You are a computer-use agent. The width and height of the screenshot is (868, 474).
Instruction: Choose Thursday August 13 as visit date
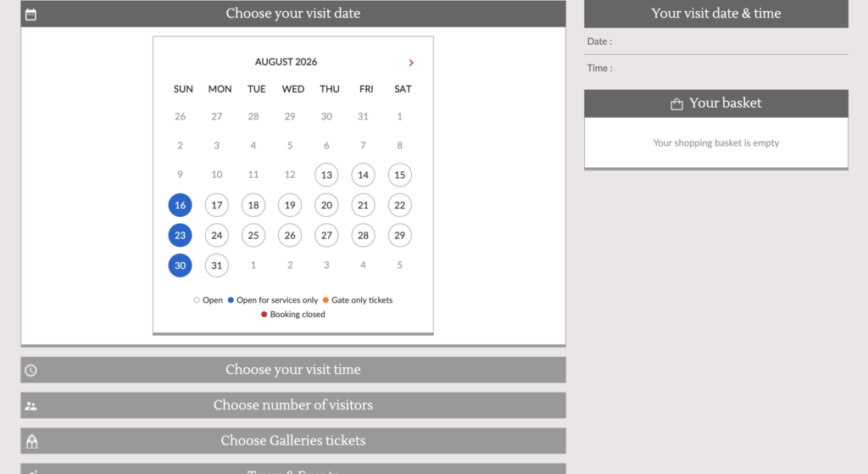tap(326, 175)
